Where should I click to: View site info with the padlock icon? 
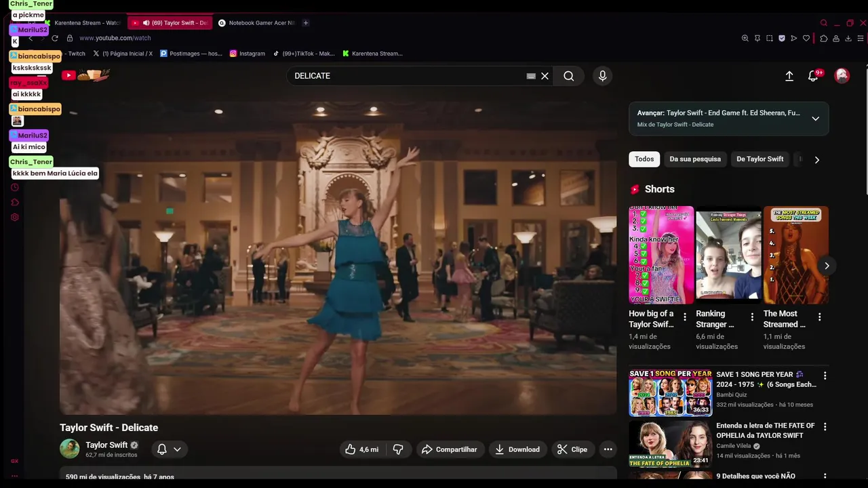click(70, 39)
